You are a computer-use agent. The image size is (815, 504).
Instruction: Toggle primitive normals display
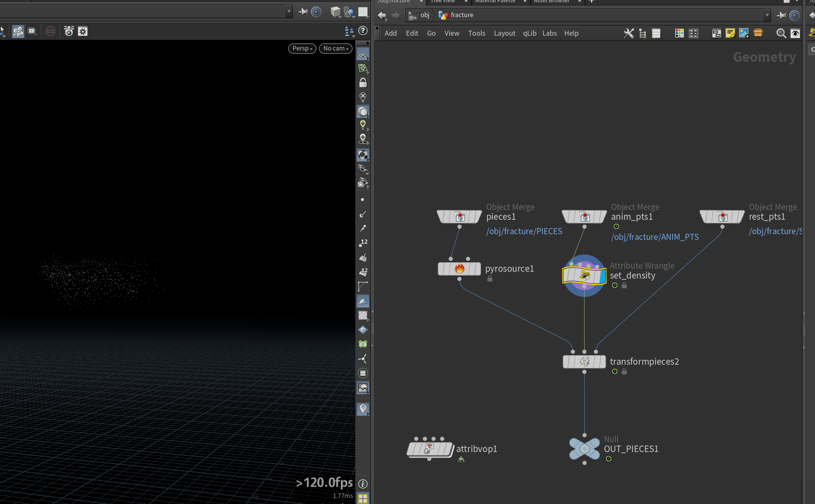click(x=363, y=258)
